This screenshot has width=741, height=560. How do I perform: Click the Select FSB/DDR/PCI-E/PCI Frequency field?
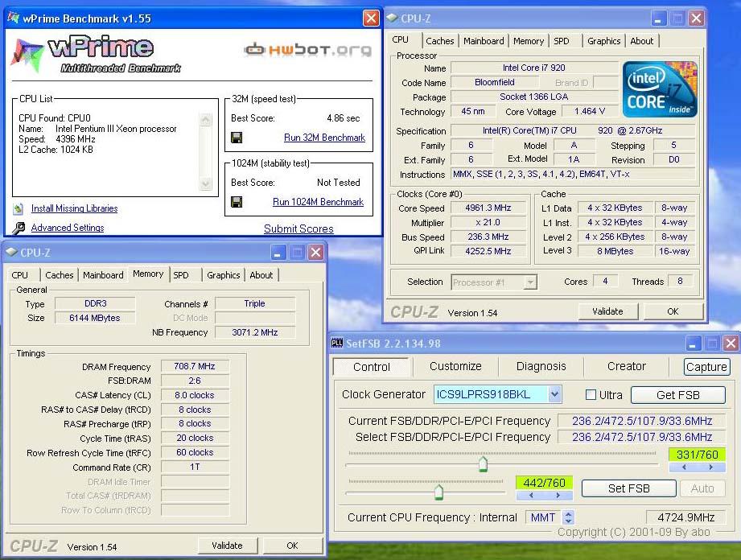642,437
